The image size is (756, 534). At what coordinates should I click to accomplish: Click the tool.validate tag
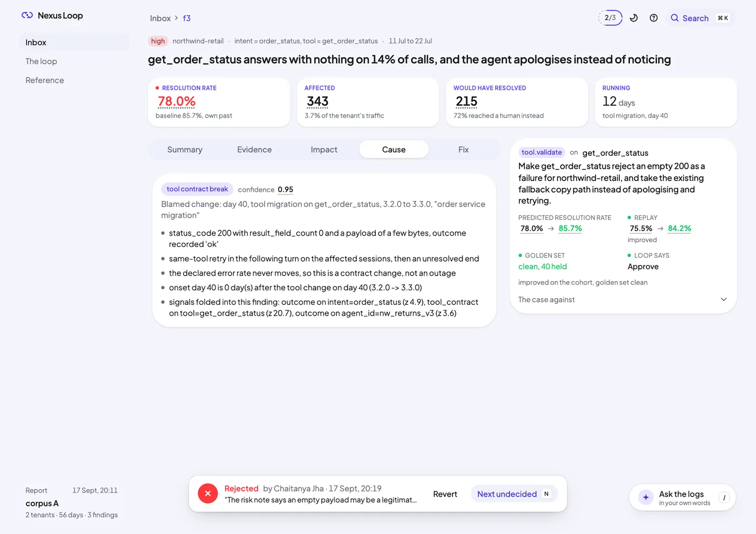click(x=542, y=152)
